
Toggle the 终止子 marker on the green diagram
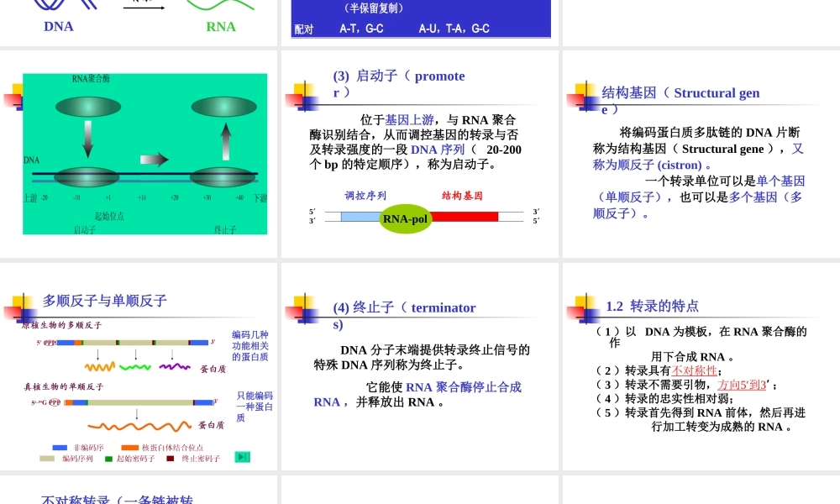[x=225, y=230]
